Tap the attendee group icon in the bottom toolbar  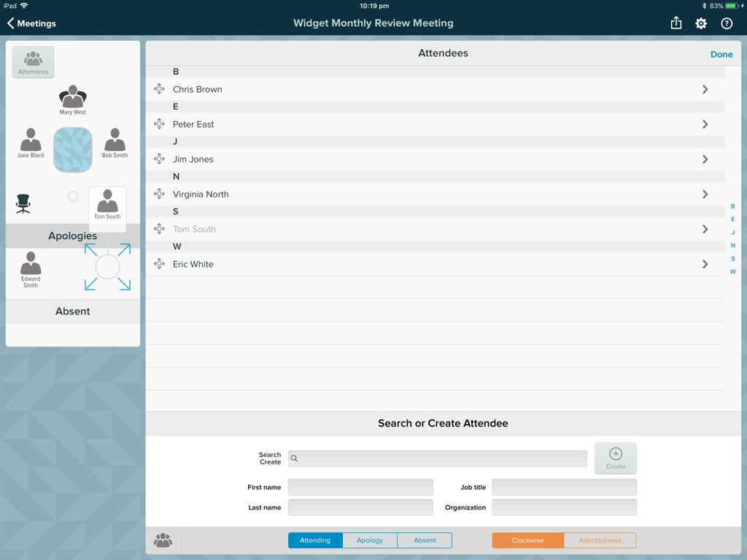pos(162,540)
